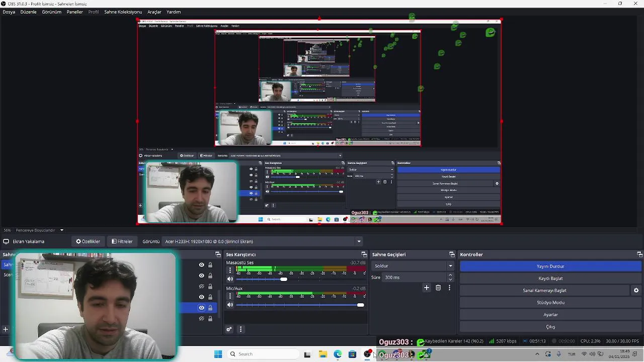Viewport: 644px width, 362px height.
Task: Enable Stüdyo Modu
Action: [x=550, y=303]
